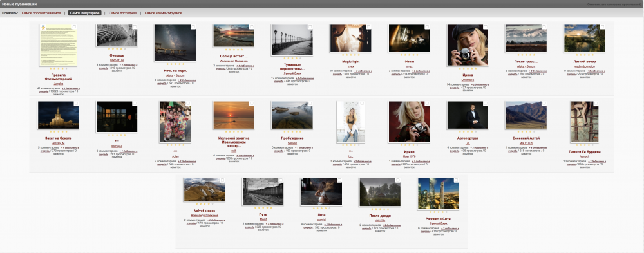The image size is (644, 253).
Task: Open author link under Пробуждение photo
Action: pyautogui.click(x=292, y=143)
